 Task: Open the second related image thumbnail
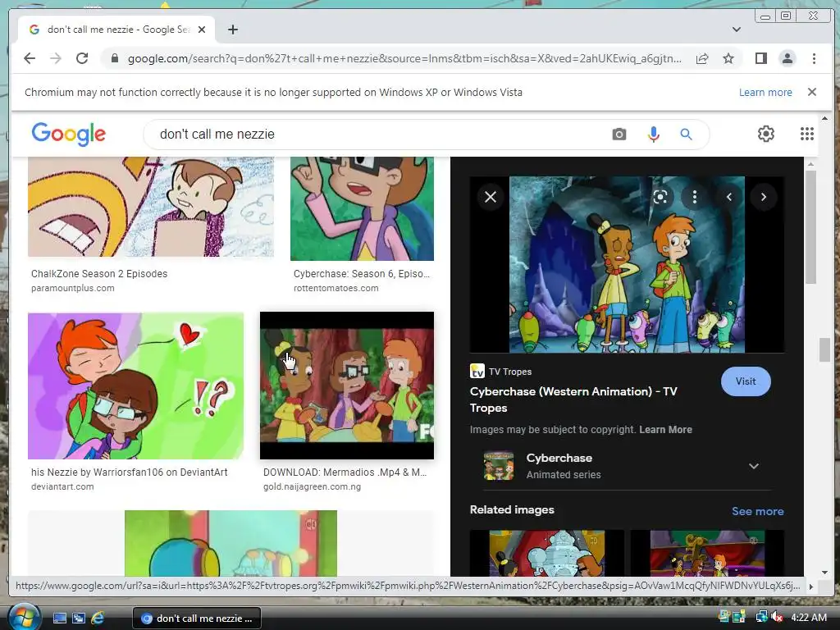coord(707,554)
